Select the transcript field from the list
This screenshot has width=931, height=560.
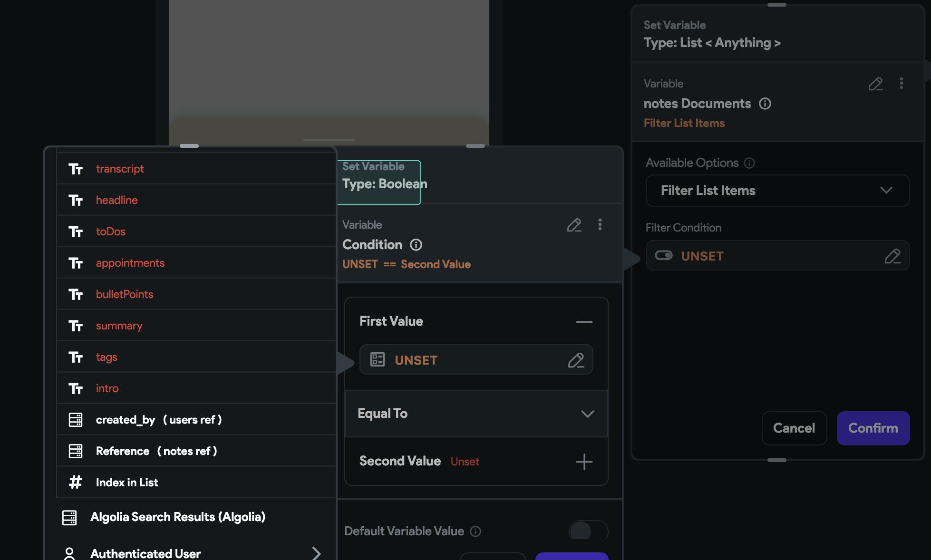(x=120, y=169)
